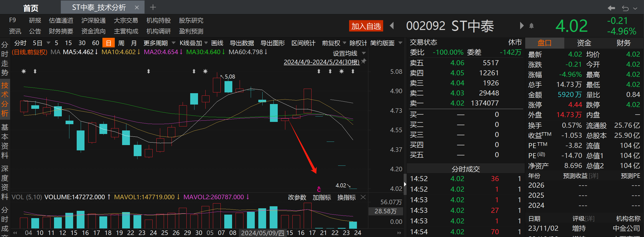Click the 画线 drawing tool
This screenshot has width=644, height=237.
pos(217,43)
